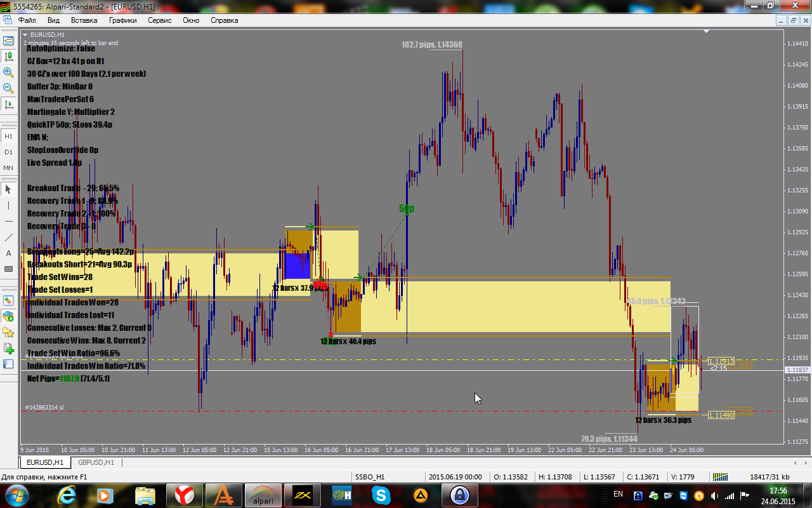Open the Графики menu
Screen dimensions: 812x508
(x=122, y=20)
